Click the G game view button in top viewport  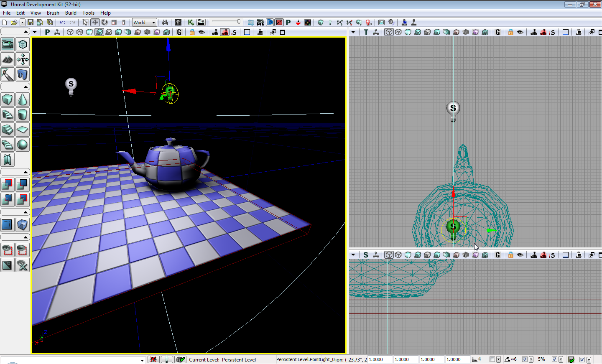(497, 32)
